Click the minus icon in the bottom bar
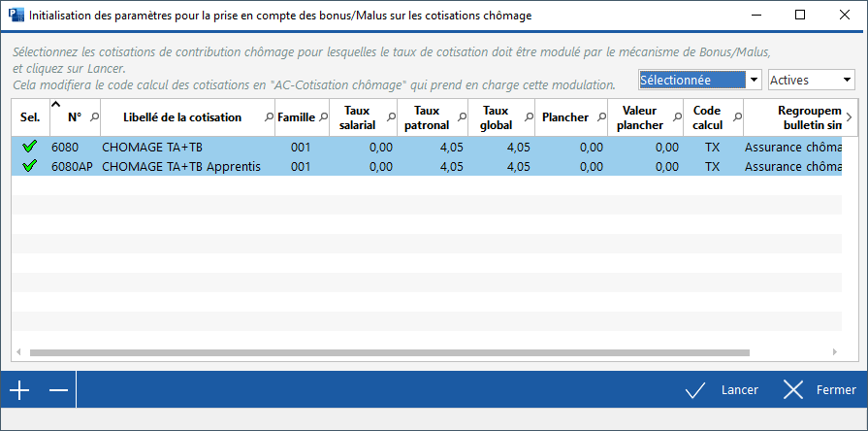868x431 pixels. pos(58,390)
